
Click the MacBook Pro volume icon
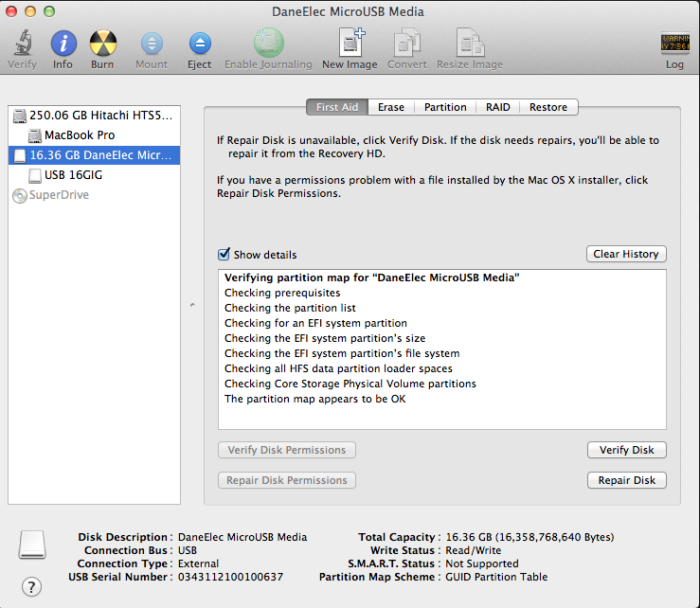tap(35, 135)
